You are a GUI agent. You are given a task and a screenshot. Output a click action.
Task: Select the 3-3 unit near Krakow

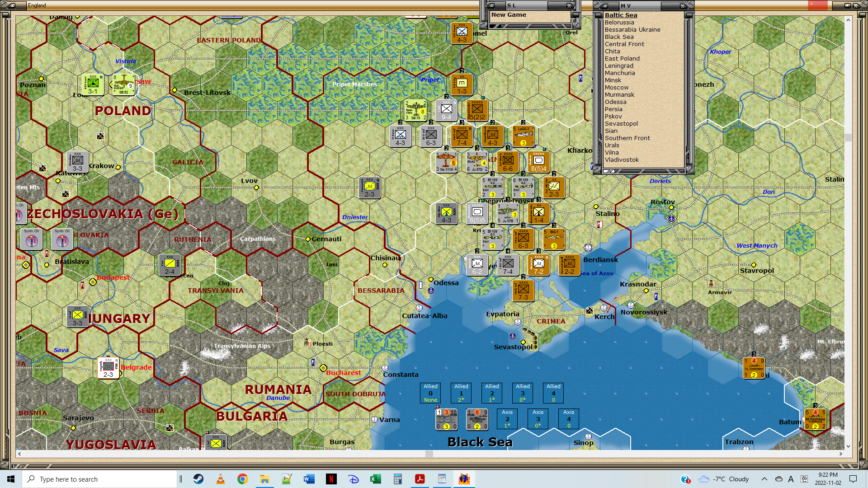pos(77,162)
